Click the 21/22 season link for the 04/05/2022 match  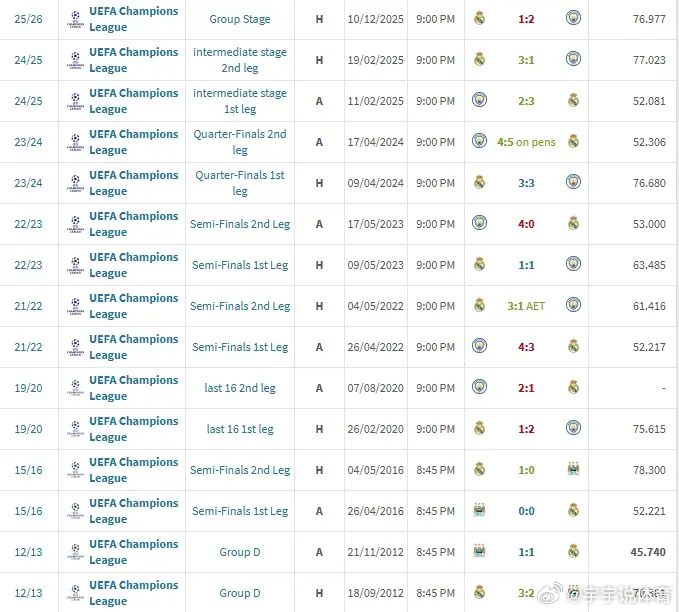(29, 306)
